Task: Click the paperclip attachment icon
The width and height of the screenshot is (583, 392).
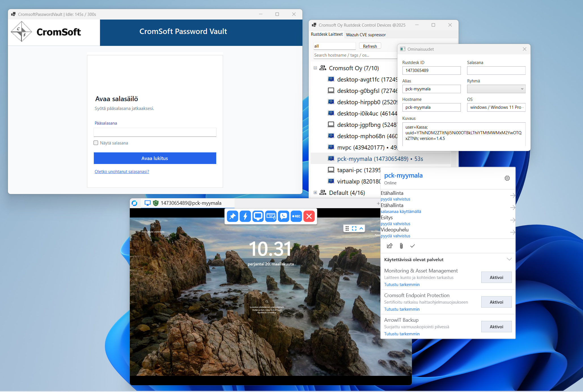Action: tap(401, 246)
